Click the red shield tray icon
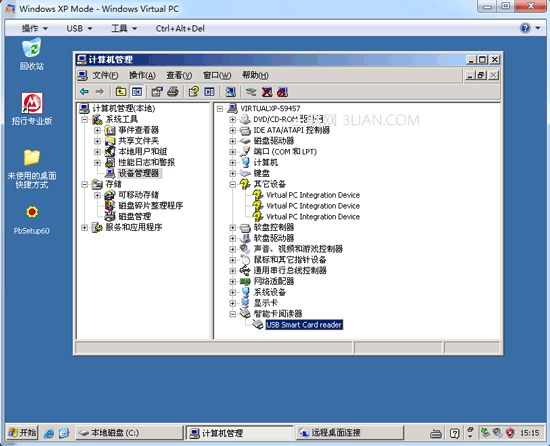Image resolution: width=550 pixels, height=446 pixels. click(510, 433)
